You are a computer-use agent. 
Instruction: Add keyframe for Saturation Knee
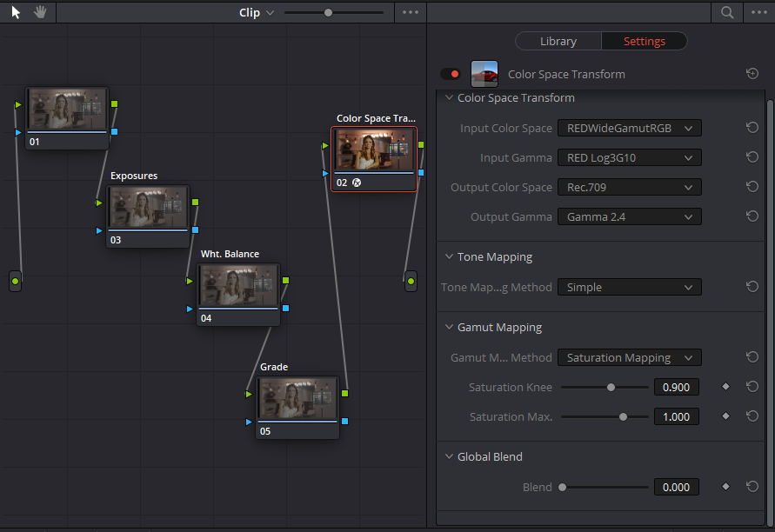725,387
